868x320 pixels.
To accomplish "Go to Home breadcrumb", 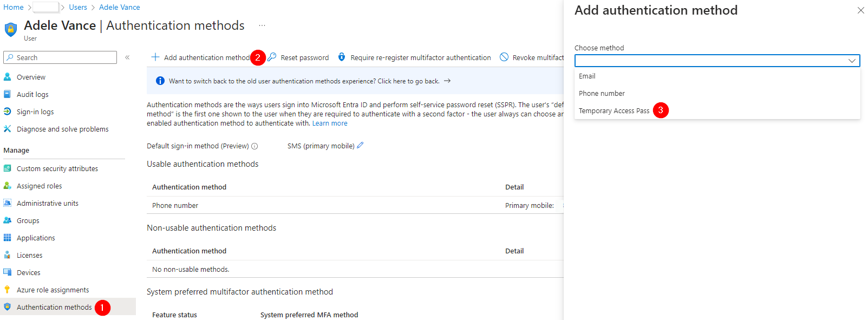I will coord(14,7).
